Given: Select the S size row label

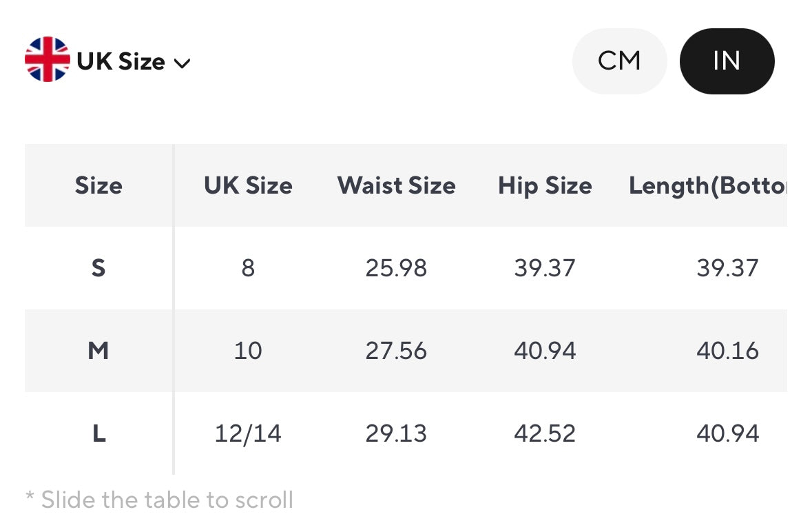Looking at the screenshot, I should coord(98,268).
